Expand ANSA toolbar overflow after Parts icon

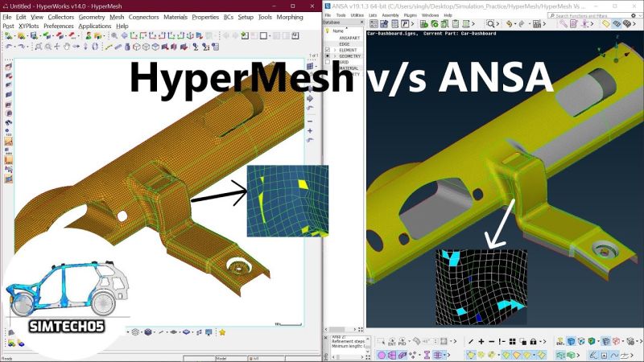[x=413, y=24]
